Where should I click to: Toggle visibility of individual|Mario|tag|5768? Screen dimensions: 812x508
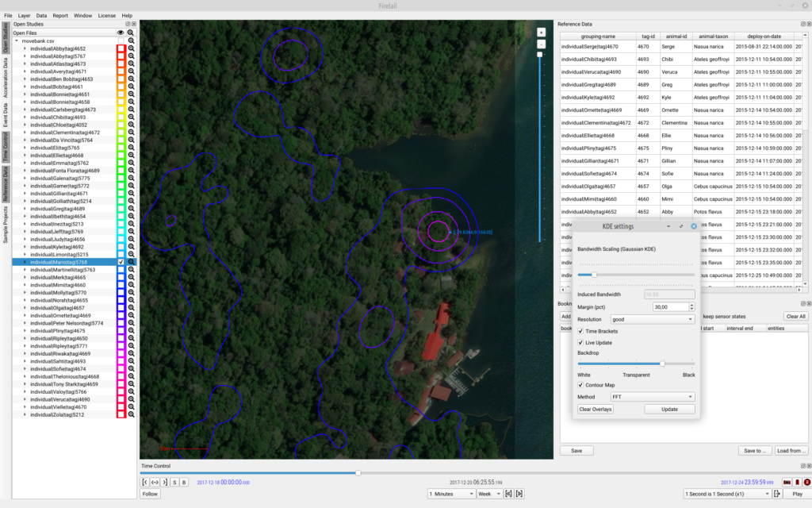pyautogui.click(x=121, y=262)
